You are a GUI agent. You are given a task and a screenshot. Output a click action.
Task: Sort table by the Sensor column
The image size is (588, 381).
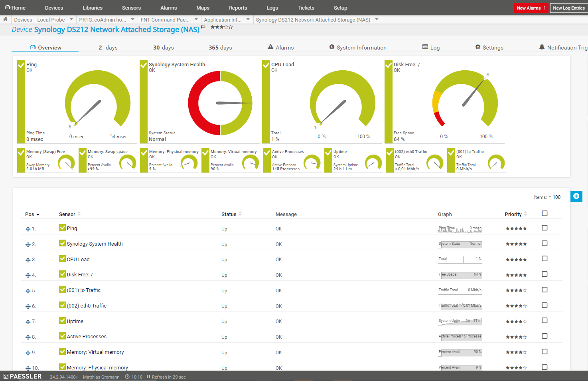click(x=70, y=214)
